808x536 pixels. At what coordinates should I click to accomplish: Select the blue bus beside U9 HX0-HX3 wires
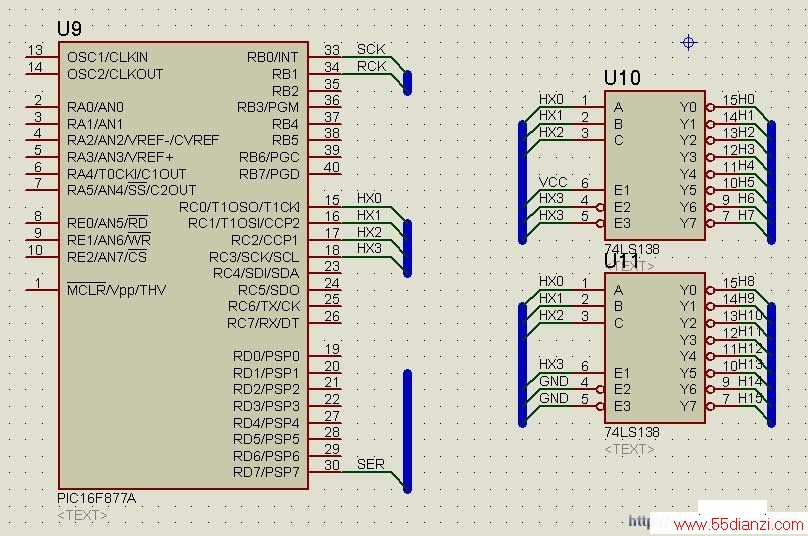click(x=407, y=248)
